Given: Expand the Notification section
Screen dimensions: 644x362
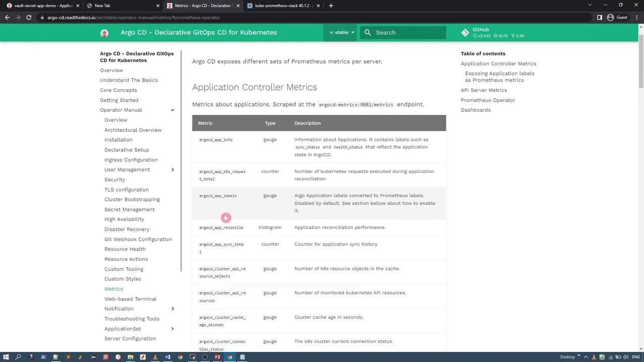Looking at the screenshot, I should click(x=173, y=309).
